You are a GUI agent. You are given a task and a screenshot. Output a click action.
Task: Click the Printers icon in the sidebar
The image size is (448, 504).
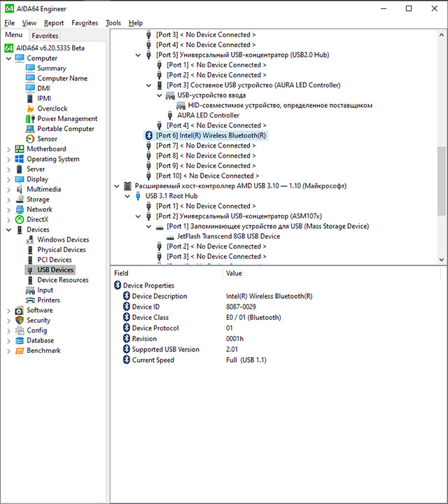[x=30, y=300]
